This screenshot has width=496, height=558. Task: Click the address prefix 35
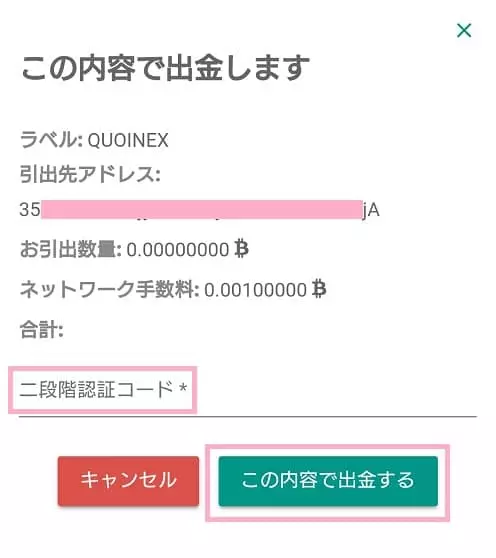click(x=30, y=209)
